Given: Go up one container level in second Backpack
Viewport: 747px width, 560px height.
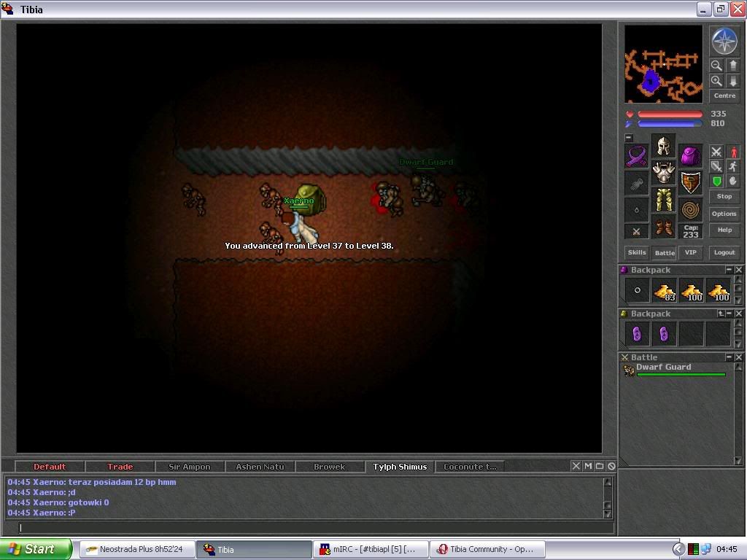Looking at the screenshot, I should pyautogui.click(x=721, y=314).
